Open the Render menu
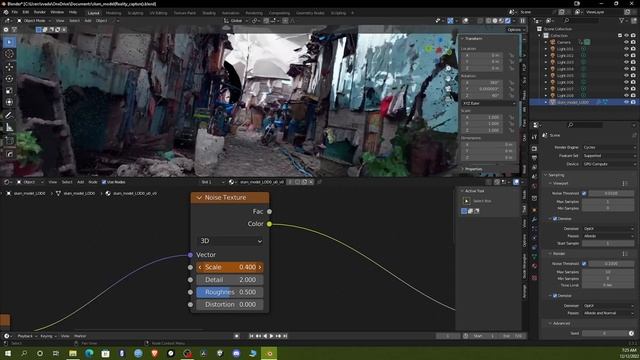This screenshot has width=640, height=360. (40, 13)
